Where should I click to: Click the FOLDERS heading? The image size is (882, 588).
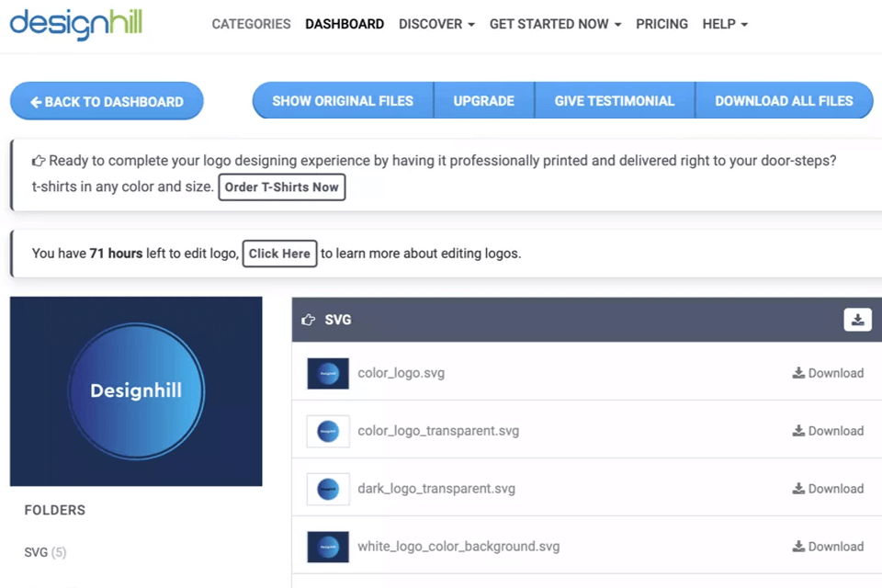55,510
